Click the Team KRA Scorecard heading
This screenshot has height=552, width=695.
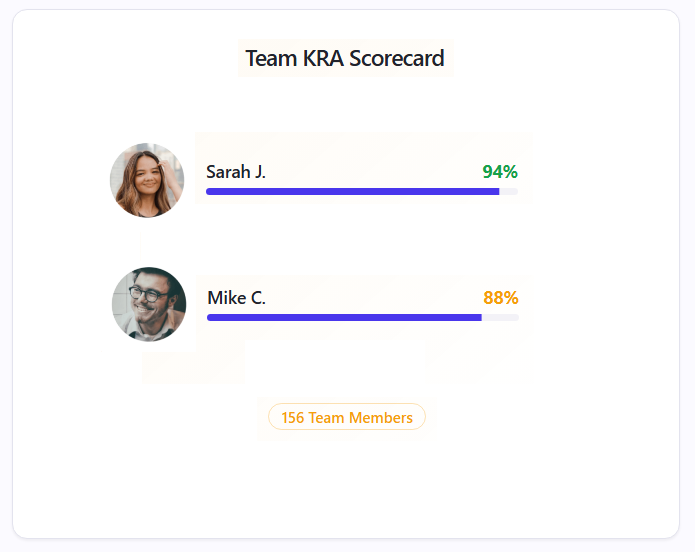click(345, 58)
